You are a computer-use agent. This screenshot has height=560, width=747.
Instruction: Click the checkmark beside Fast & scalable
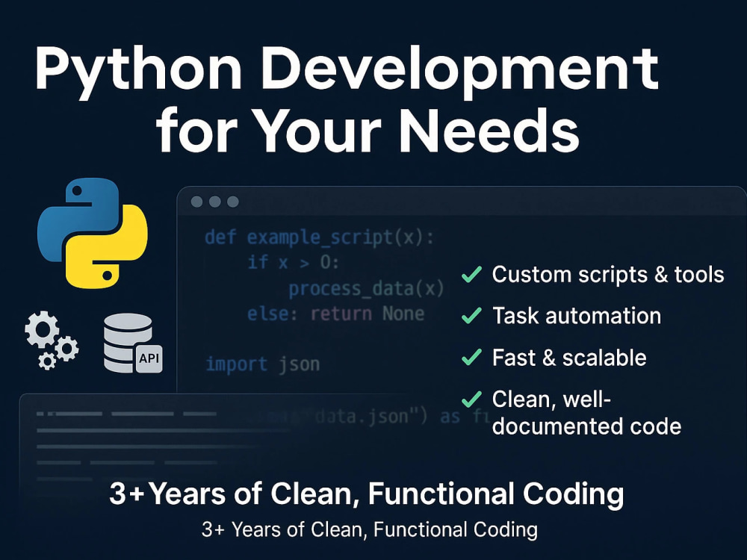click(471, 357)
